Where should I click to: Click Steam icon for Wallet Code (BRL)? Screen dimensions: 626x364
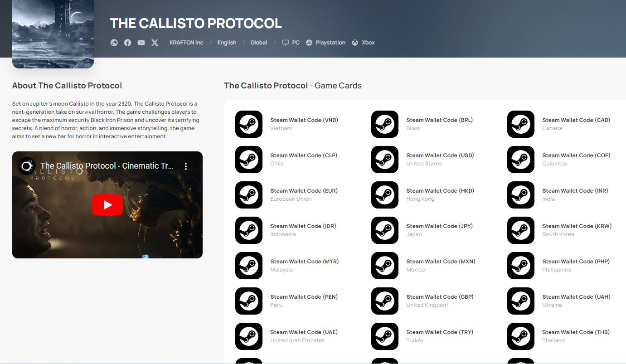click(385, 124)
